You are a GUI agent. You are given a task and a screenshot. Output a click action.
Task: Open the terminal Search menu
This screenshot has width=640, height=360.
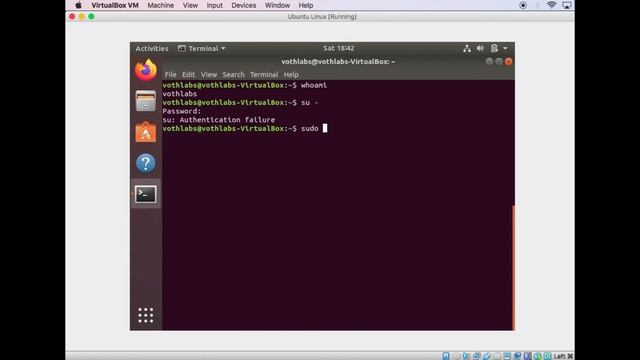(233, 75)
